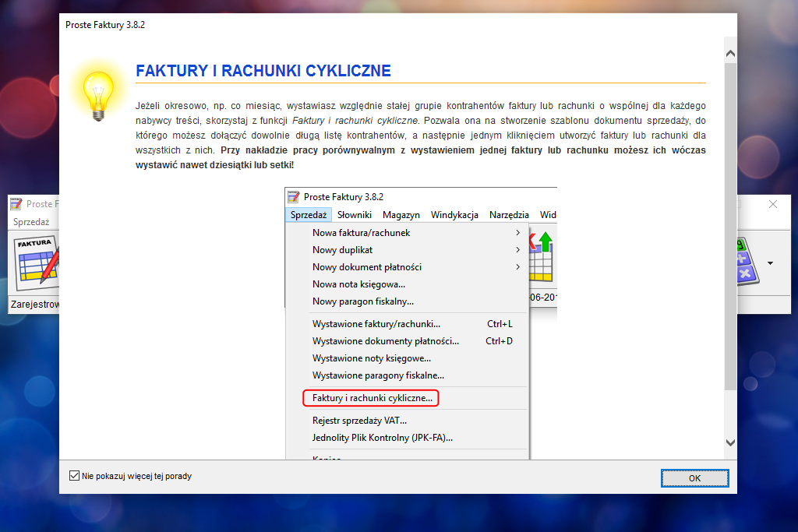This screenshot has height=532, width=798.
Task: Click the green arrow spreadsheet icon in the illustration
Action: coord(541,257)
